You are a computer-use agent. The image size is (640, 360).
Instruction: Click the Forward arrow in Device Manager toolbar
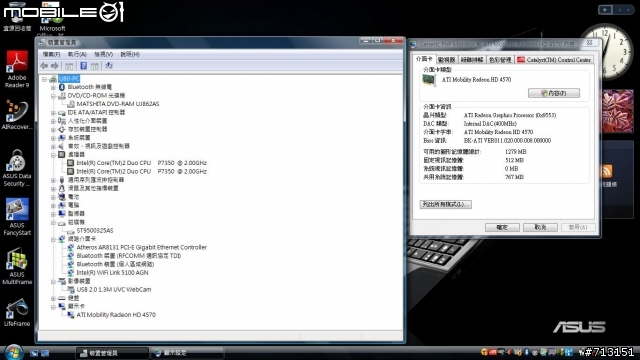pyautogui.click(x=54, y=66)
